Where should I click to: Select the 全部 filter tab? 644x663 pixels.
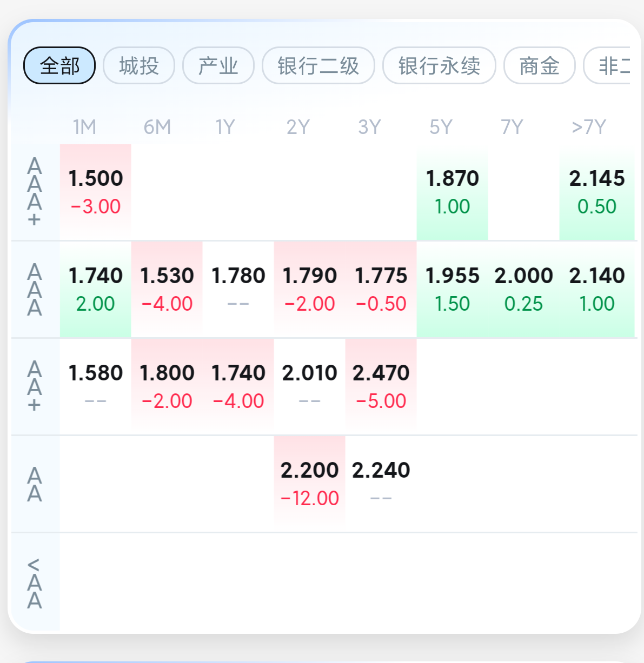(59, 66)
